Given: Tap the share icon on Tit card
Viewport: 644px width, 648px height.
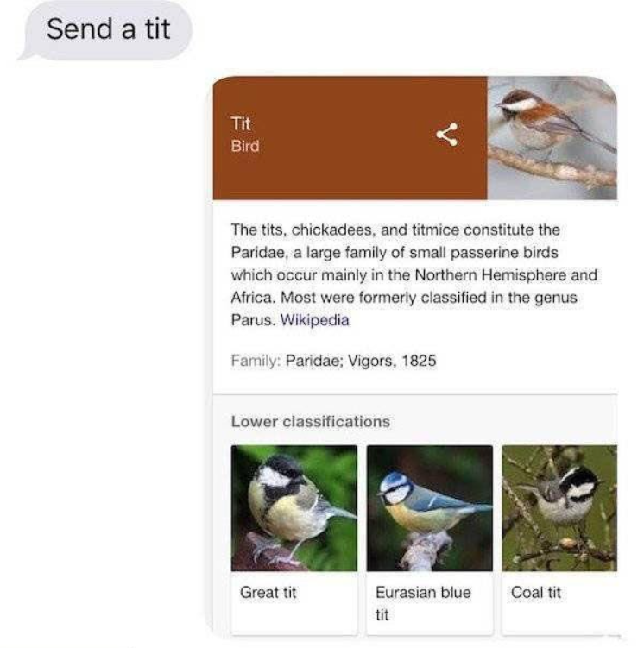Looking at the screenshot, I should 447,135.
